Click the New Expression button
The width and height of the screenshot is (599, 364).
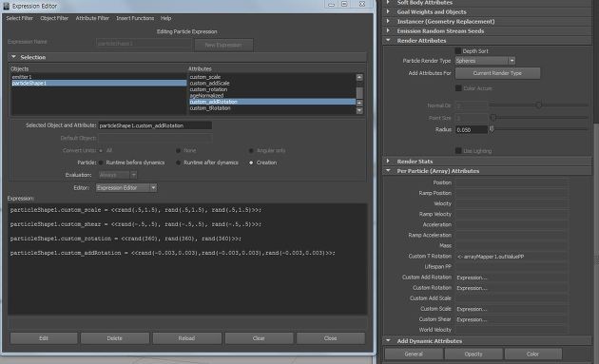click(x=223, y=45)
